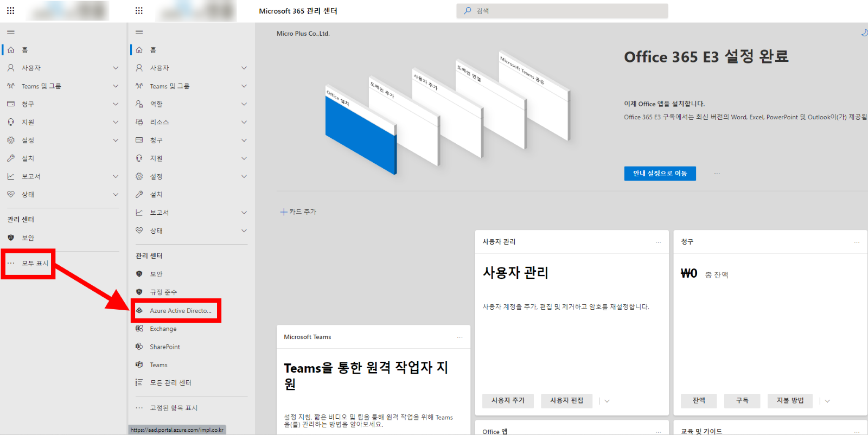The height and width of the screenshot is (435, 868).
Task: Click ₩0 총 잔액 amount
Action: point(704,274)
